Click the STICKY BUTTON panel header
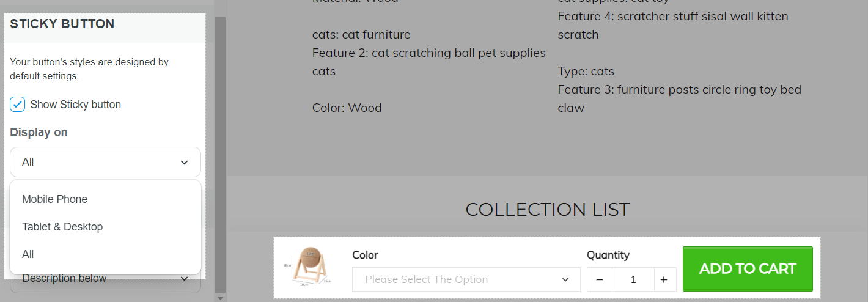Image resolution: width=868 pixels, height=302 pixels. pos(105,24)
